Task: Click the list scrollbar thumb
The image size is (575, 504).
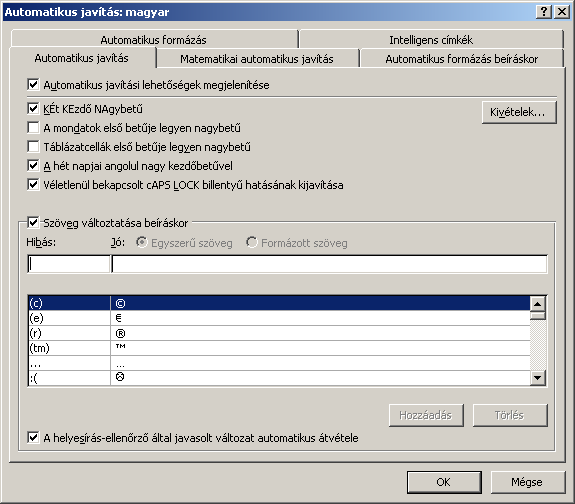Action: [x=538, y=315]
